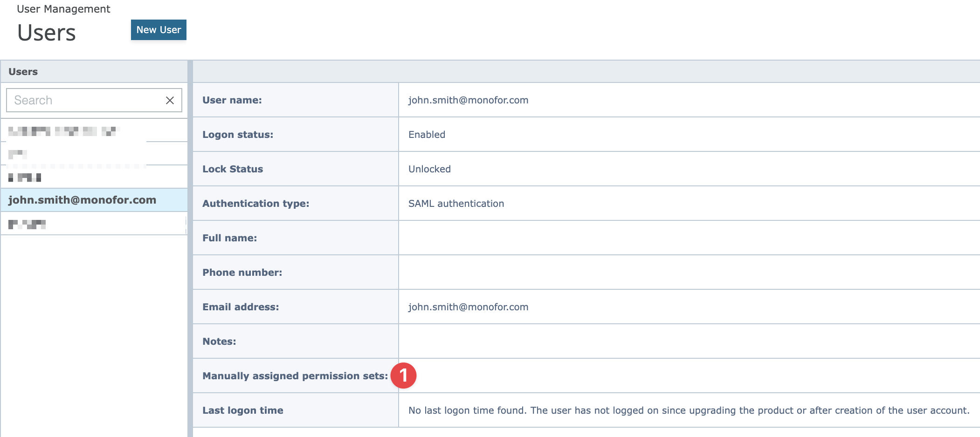Click the SAML authentication value
The height and width of the screenshot is (437, 980).
coord(455,203)
